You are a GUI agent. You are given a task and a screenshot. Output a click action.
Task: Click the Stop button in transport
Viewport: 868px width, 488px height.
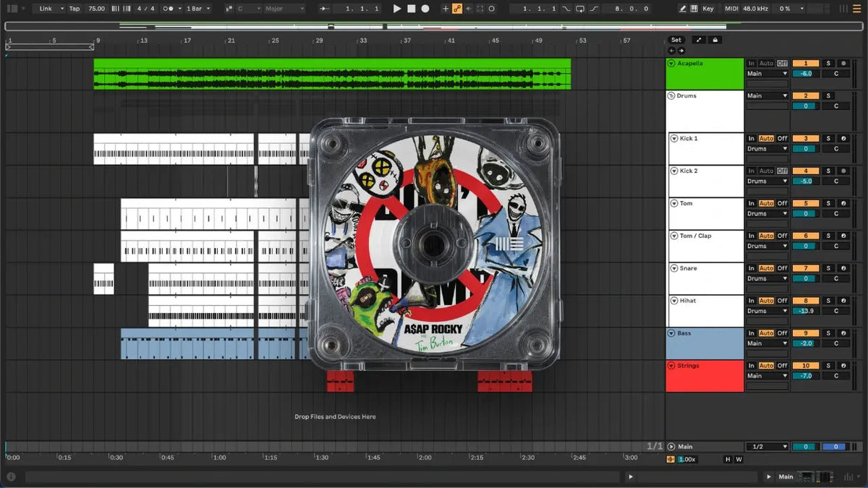pos(411,9)
